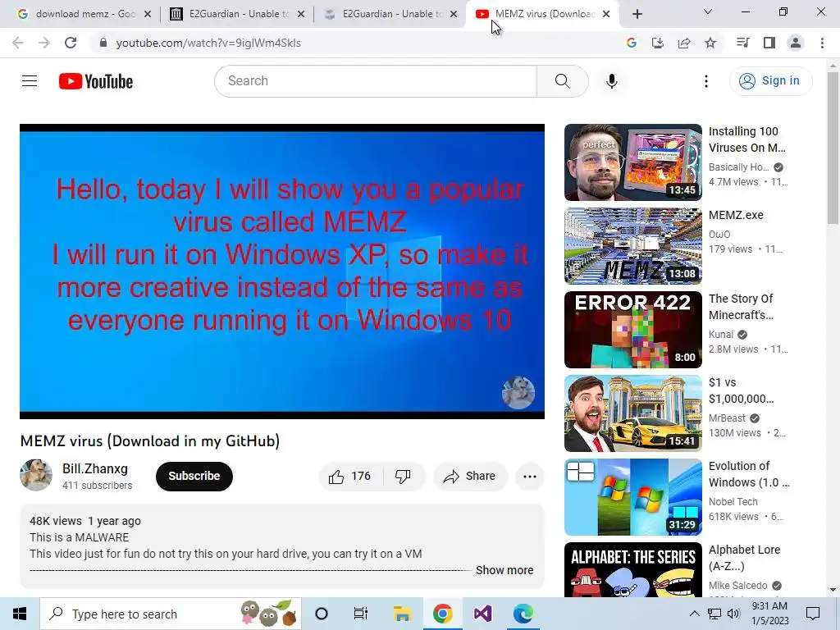Open ERROR 422 Minecraft thumbnail

point(633,330)
